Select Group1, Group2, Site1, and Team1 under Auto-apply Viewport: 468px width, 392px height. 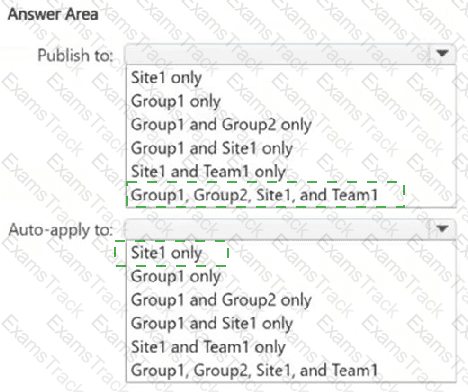[x=254, y=370]
